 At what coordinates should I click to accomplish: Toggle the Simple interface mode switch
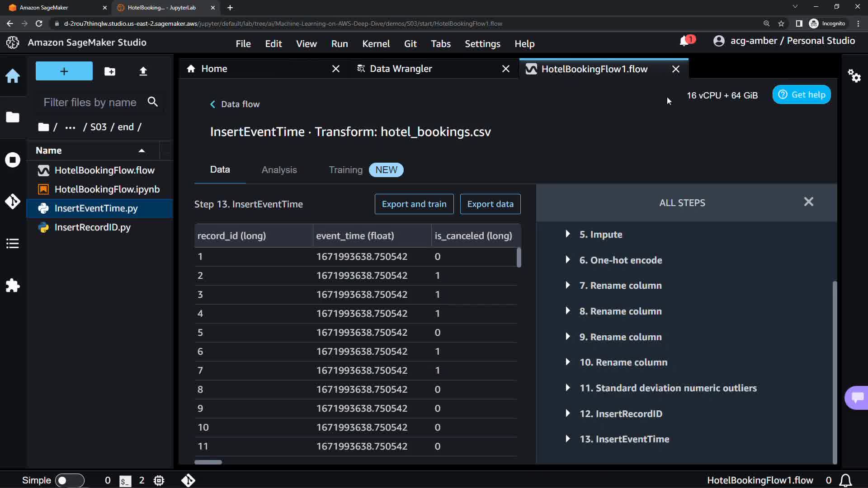(69, 480)
